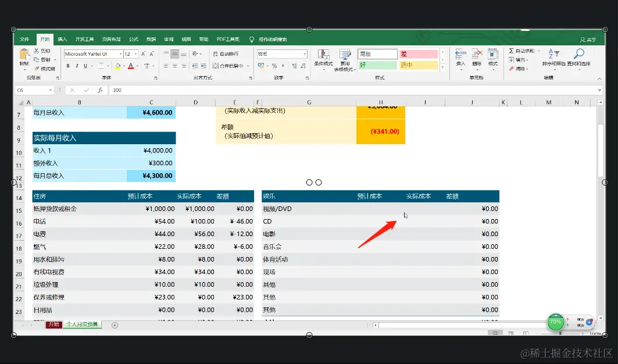Image resolution: width=618 pixels, height=364 pixels.
Task: Open the PDF工具集 tab
Action: pyautogui.click(x=228, y=40)
